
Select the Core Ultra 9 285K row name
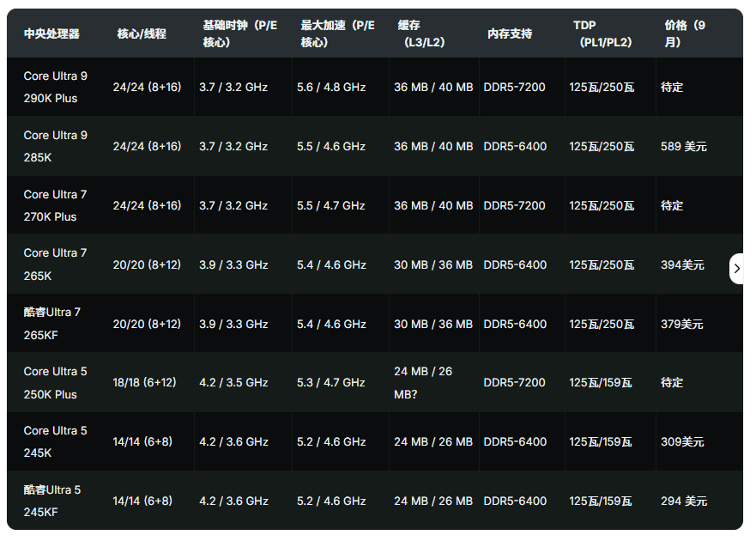56,146
